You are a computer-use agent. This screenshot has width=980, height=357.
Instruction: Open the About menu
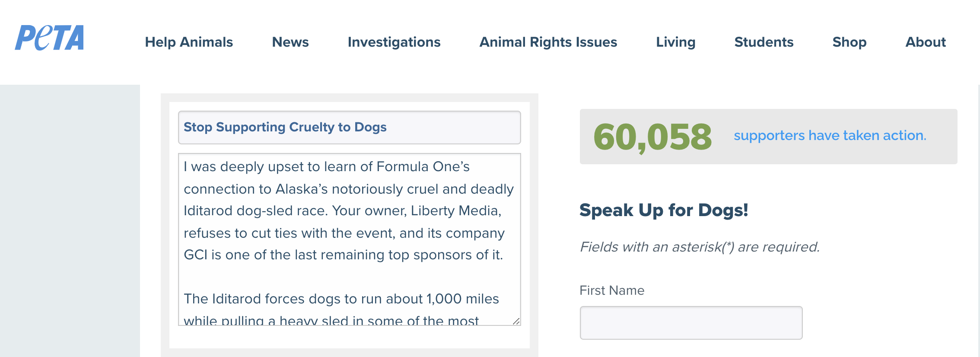click(926, 42)
